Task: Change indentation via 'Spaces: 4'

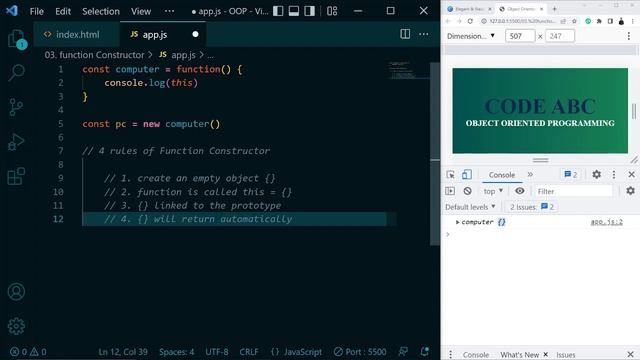Action: 176,351
